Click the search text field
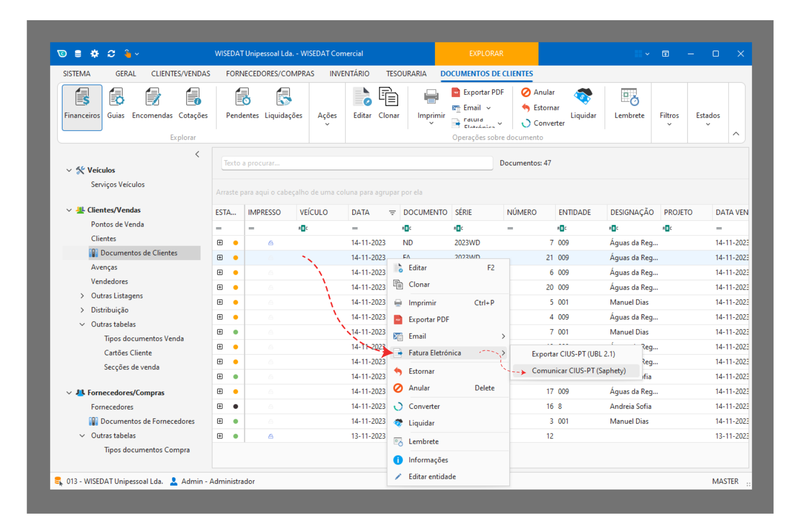Screen dimensions: 808x532 tap(357, 163)
